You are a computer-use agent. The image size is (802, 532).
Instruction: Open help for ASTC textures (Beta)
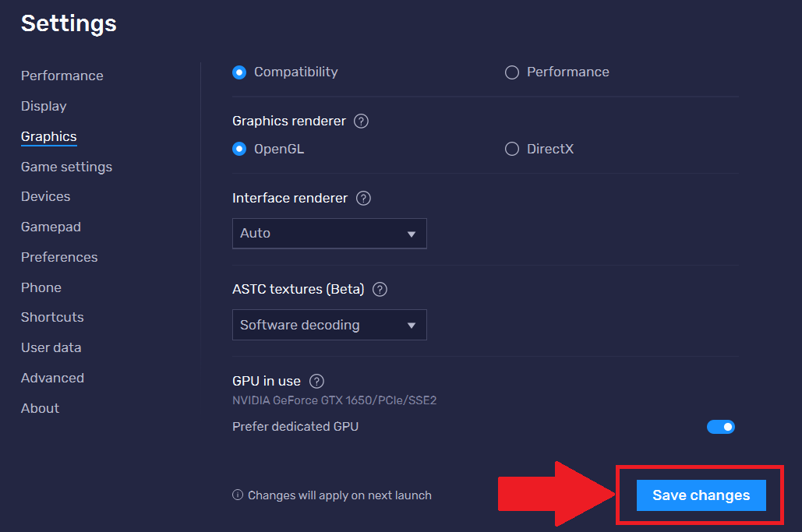(380, 289)
